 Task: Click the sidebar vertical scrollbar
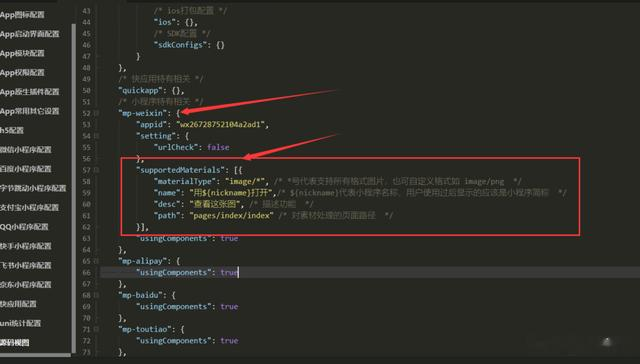[73, 188]
